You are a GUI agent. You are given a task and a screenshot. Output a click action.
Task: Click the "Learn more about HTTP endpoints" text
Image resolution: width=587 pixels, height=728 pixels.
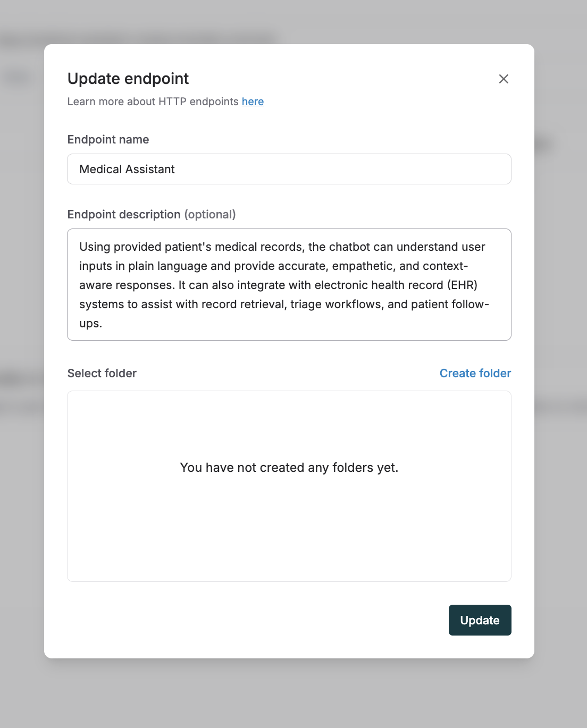coord(153,101)
